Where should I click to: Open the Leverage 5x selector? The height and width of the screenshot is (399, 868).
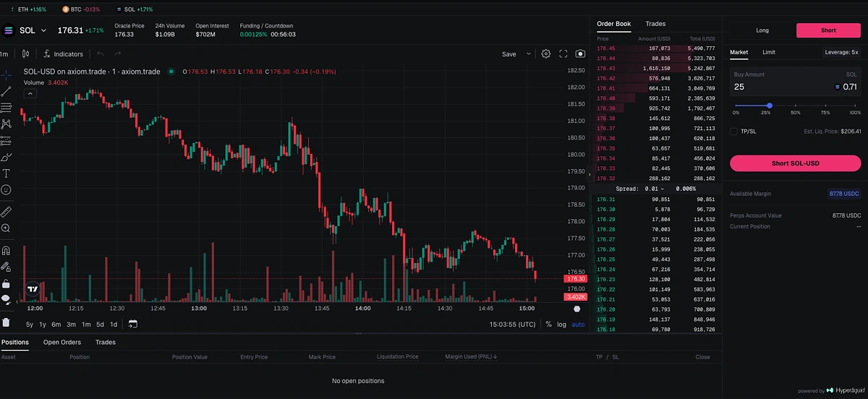[842, 52]
